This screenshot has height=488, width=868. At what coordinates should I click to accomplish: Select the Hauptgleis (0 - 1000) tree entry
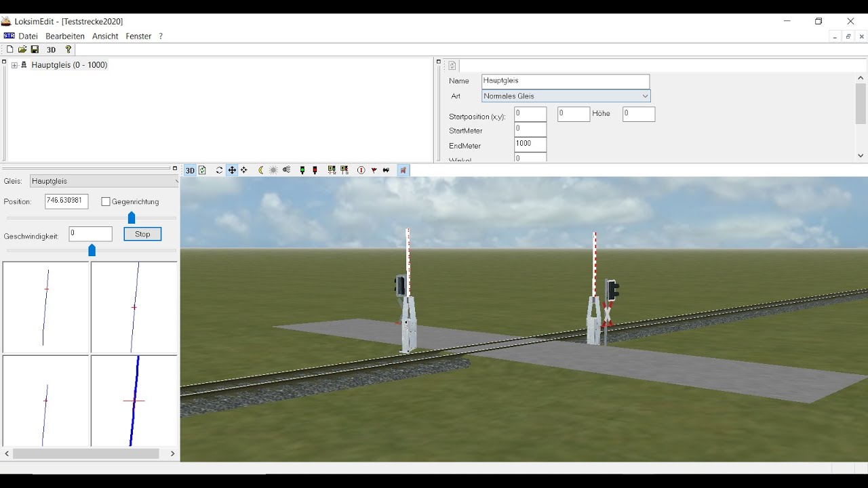69,65
